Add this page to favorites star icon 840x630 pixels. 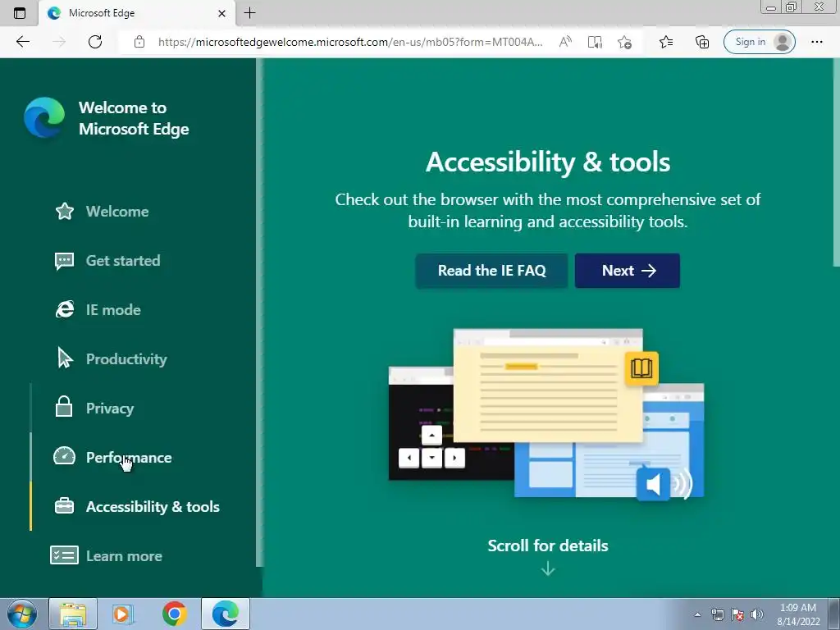tap(624, 42)
